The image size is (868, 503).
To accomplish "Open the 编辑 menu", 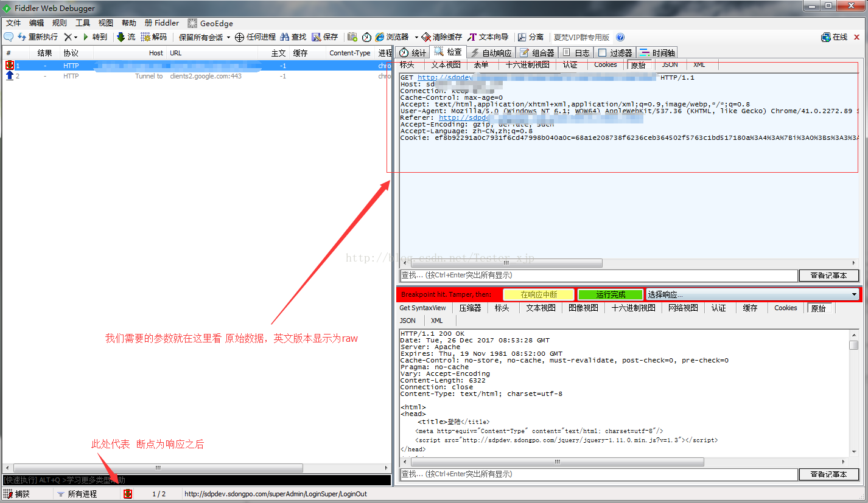I will tap(37, 23).
